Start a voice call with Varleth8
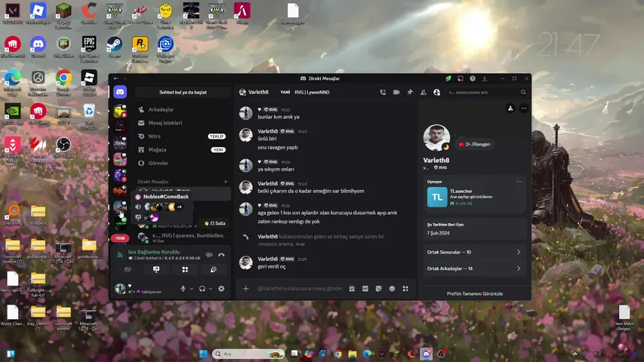The width and height of the screenshot is (644, 362). pos(383,92)
